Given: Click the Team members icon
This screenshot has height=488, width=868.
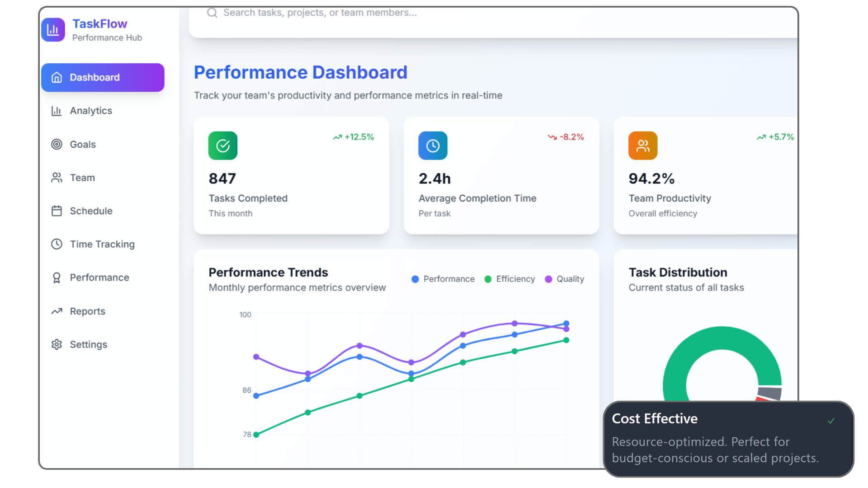Looking at the screenshot, I should tap(57, 178).
